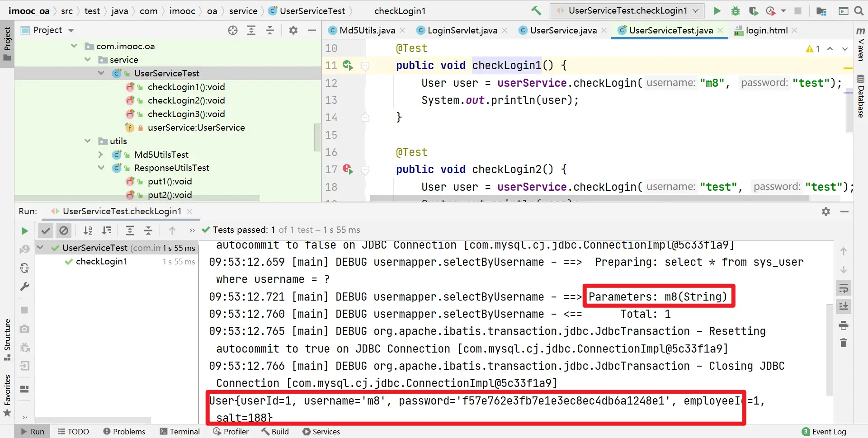
Task: Click the green Run button in top toolbar
Action: (x=717, y=11)
